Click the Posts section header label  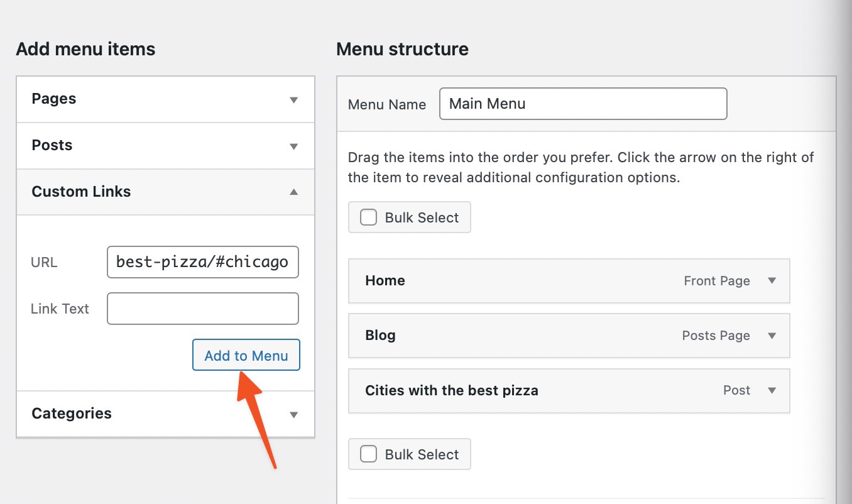pyautogui.click(x=52, y=145)
